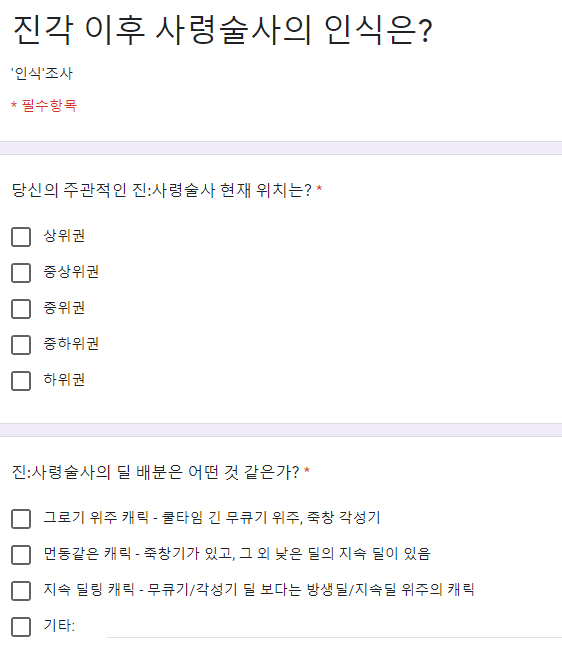Click the 쿨타임 긴 무큐기 위주 label text
This screenshot has height=654, width=562.
pyautogui.click(x=232, y=518)
